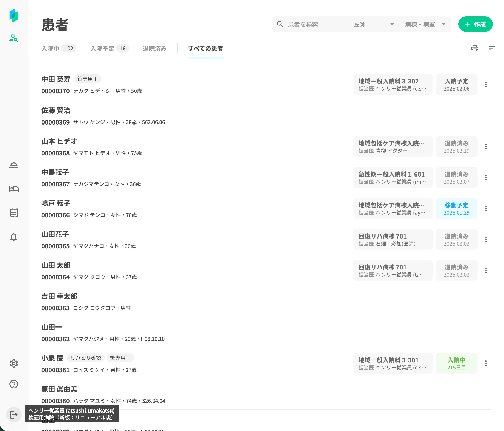Click the 移動予定 status badge for 嶋戸 転子
Image resolution: width=504 pixels, height=431 pixels.
tap(456, 209)
